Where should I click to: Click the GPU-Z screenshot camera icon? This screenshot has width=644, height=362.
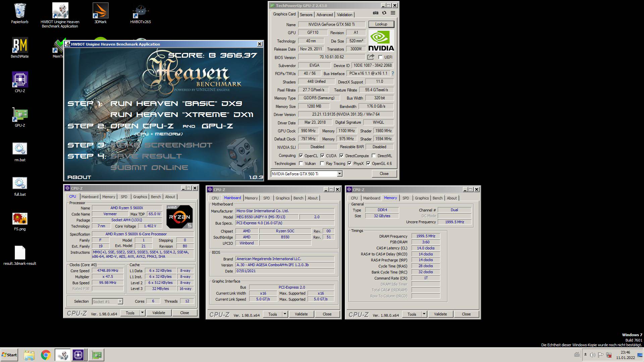pos(376,13)
